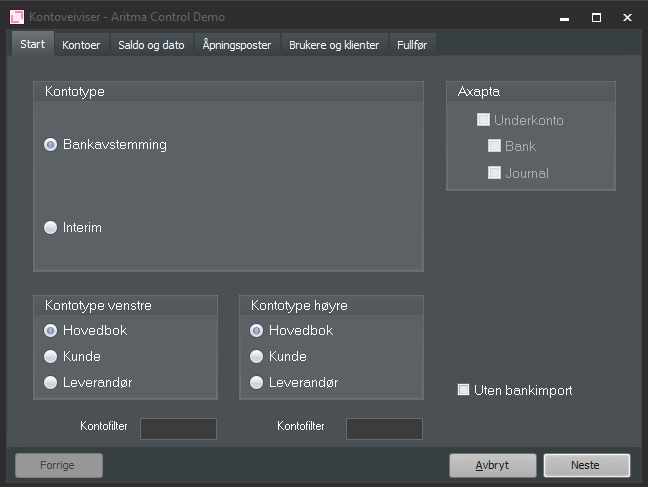Select Hovedbok under Kontotype venstre
648x487 pixels.
click(51, 331)
